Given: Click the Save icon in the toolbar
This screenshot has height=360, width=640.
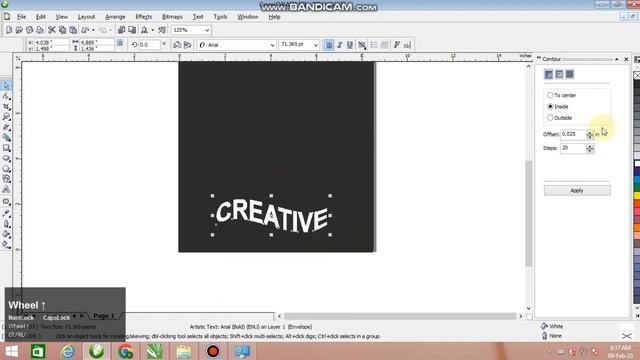Looking at the screenshot, I should point(29,30).
